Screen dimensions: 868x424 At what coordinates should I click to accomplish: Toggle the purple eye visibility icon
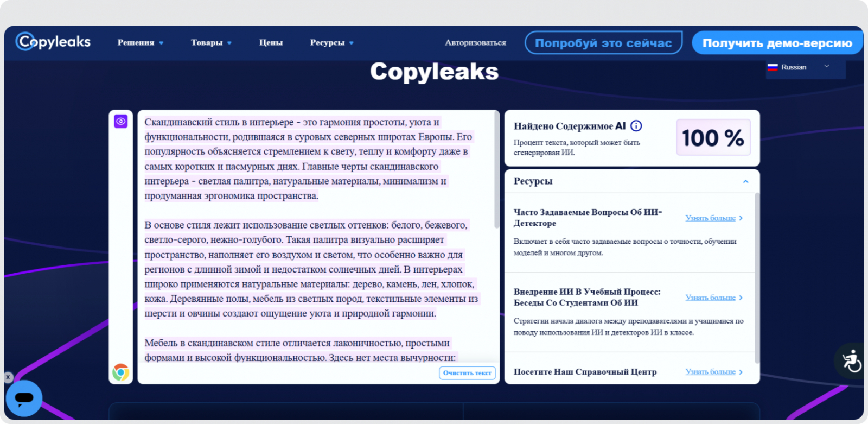point(121,121)
